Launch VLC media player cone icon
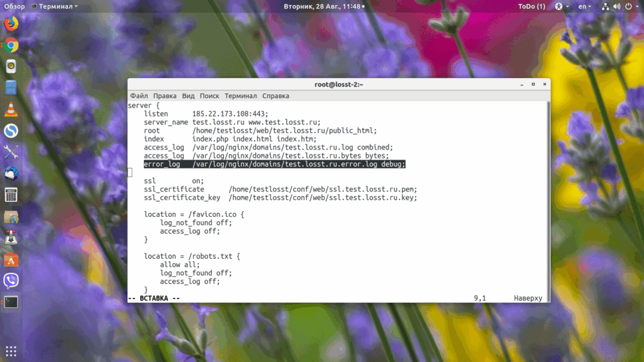Image resolution: width=644 pixels, height=362 pixels. pos(11,109)
